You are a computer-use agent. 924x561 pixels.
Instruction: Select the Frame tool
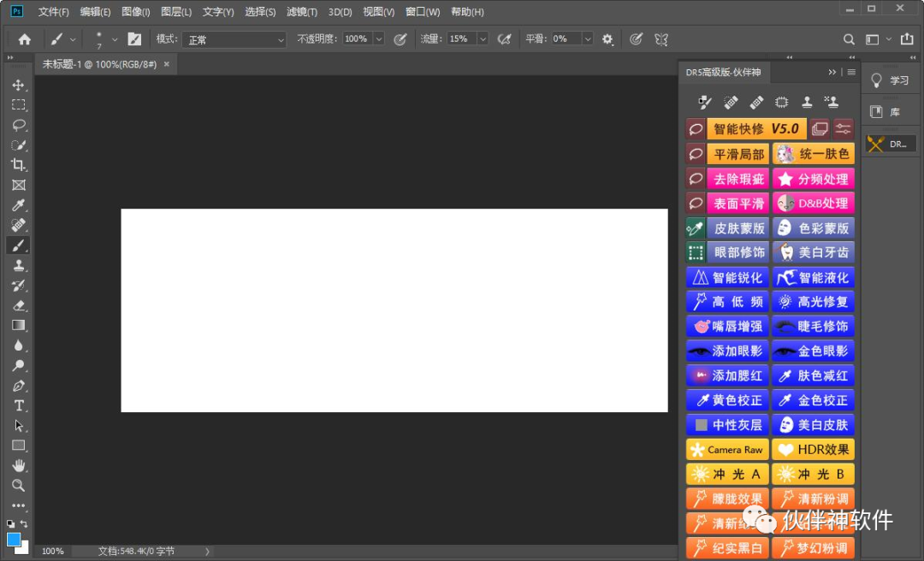(x=18, y=185)
